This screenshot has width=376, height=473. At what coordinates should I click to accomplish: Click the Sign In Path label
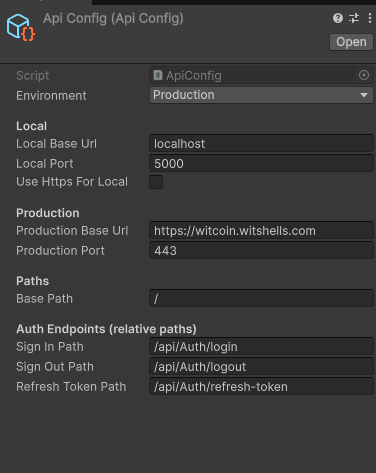(50, 347)
